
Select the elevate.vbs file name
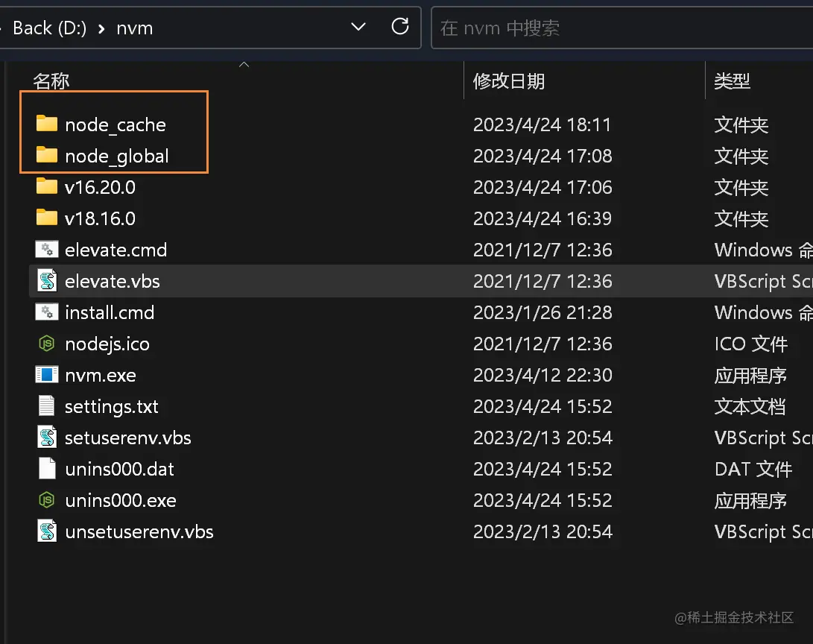pyautogui.click(x=112, y=281)
